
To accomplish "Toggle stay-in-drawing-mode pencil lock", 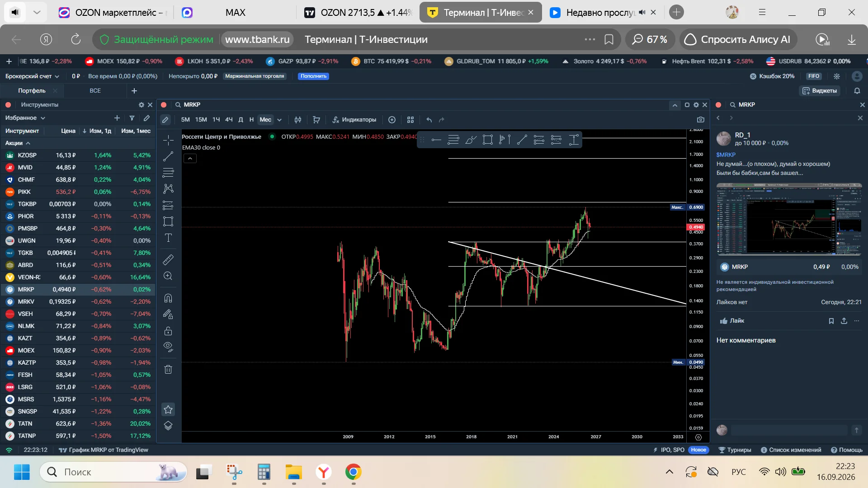I will point(168,314).
